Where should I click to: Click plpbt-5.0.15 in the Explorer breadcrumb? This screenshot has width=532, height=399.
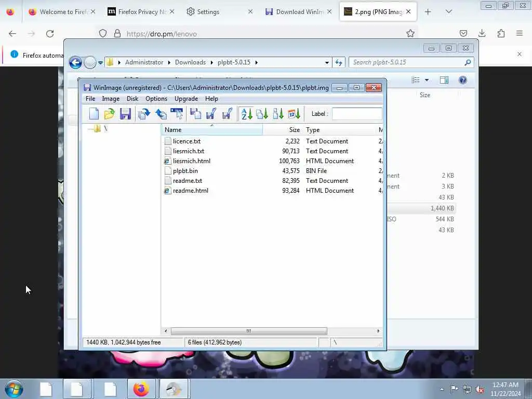coord(234,62)
